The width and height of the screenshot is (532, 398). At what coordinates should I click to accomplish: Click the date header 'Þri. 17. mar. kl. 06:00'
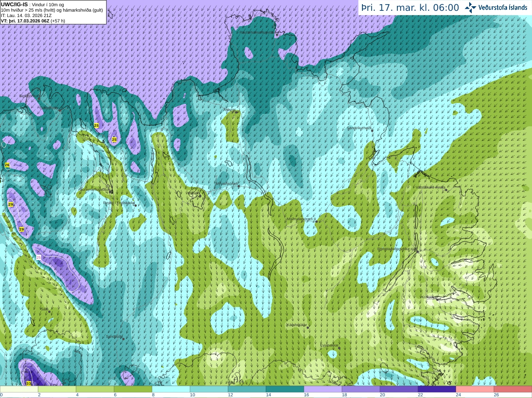tap(410, 7)
